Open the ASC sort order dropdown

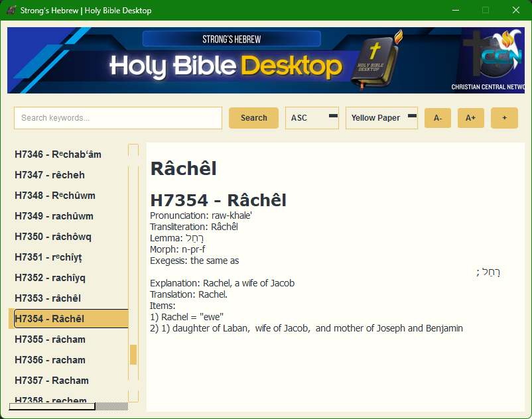click(311, 117)
